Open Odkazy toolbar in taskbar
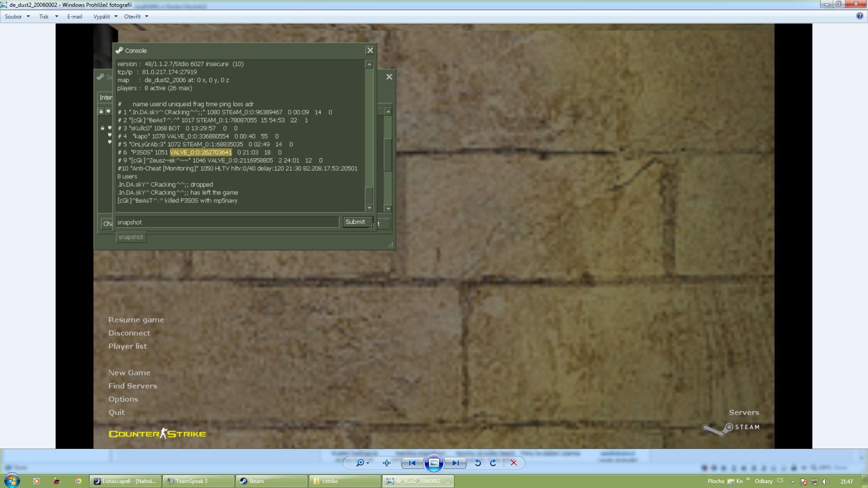 (x=764, y=481)
